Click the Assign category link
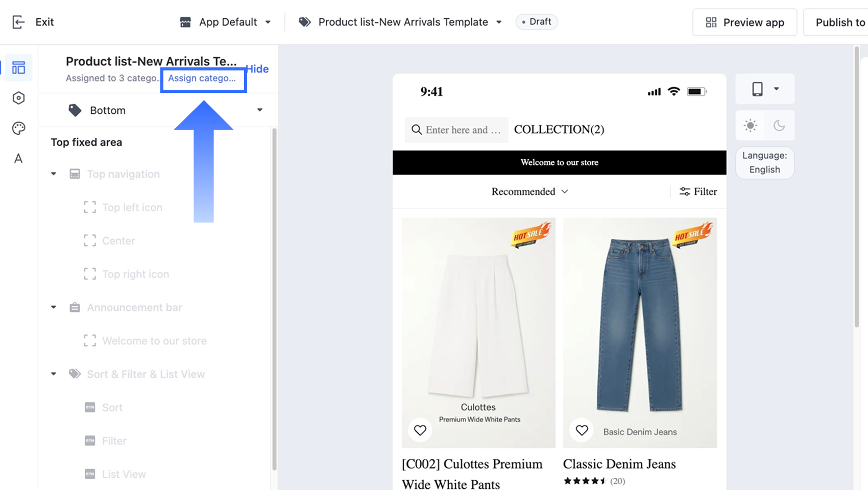Viewport: 868px width, 490px height. (202, 78)
